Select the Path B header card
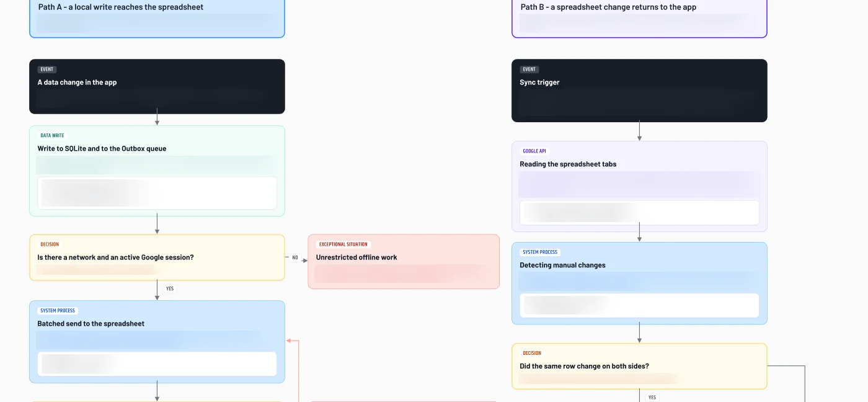 pos(639,18)
